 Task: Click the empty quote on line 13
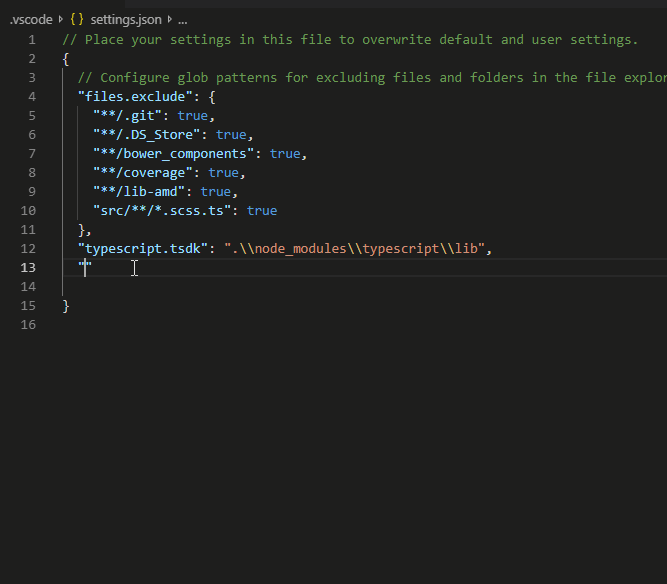coord(85,267)
